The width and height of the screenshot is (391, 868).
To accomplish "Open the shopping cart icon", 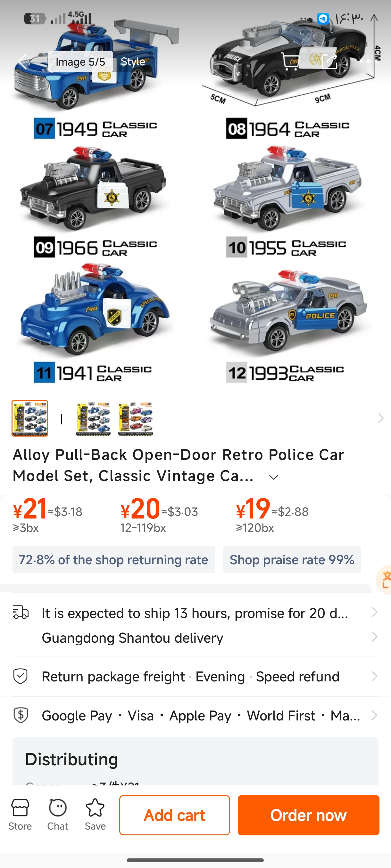I will click(x=290, y=61).
